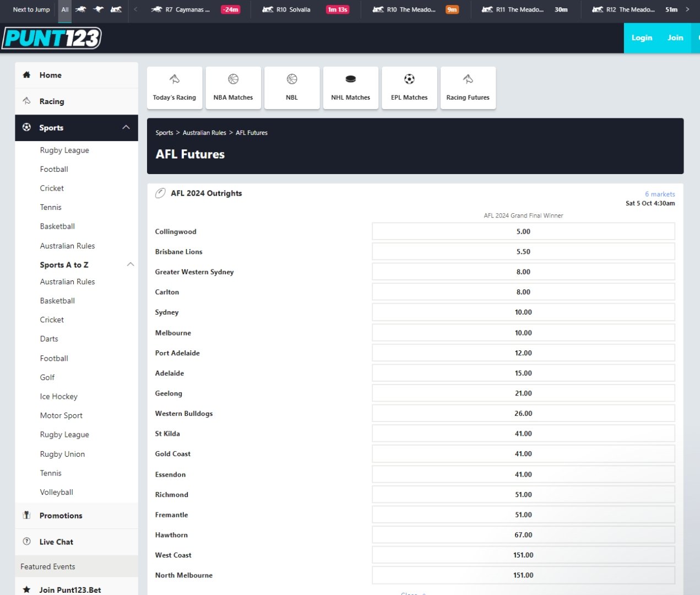Viewport: 700px width, 595px height.
Task: Select Port Adelaide odds 12.00
Action: click(x=523, y=353)
